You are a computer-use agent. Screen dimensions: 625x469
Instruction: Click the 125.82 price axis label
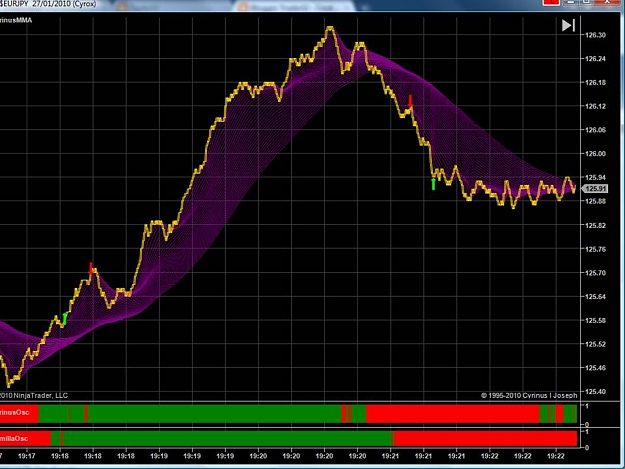pos(595,225)
